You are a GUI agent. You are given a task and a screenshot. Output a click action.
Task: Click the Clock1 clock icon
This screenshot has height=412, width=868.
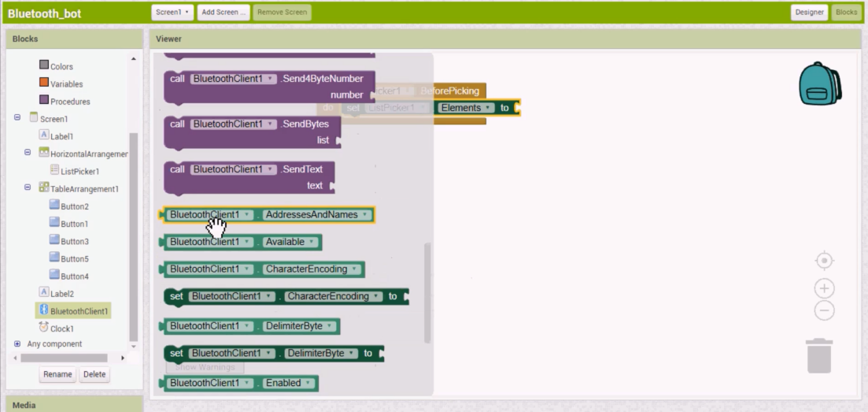tap(44, 327)
